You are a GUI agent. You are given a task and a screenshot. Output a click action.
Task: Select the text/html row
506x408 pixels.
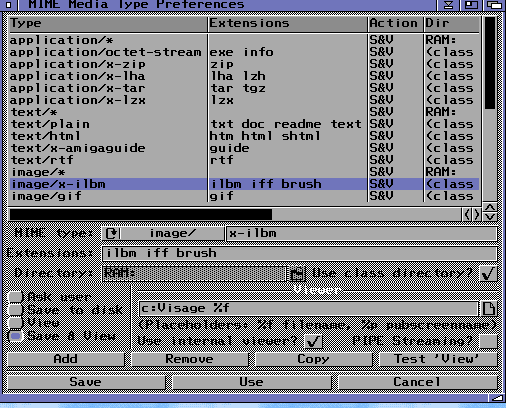pyautogui.click(x=244, y=136)
